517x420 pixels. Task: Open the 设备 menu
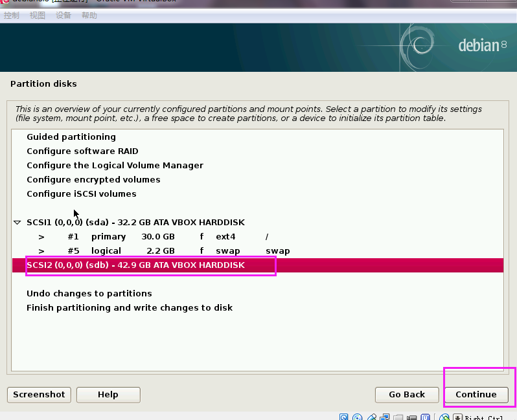point(63,16)
